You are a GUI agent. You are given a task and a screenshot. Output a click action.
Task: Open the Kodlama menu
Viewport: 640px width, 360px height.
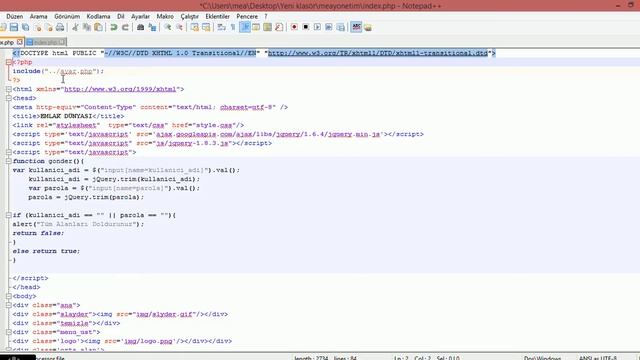pos(98,16)
